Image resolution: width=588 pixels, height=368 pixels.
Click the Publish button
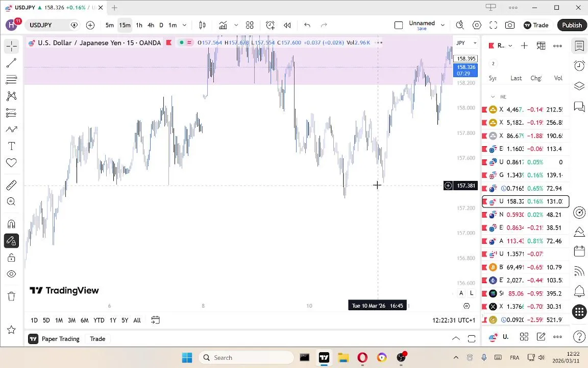click(x=572, y=25)
